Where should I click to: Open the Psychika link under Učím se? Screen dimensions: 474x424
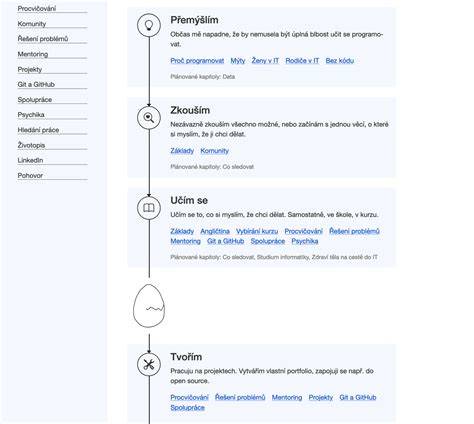(305, 241)
